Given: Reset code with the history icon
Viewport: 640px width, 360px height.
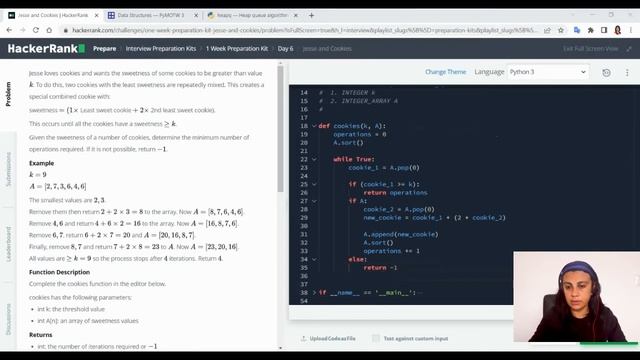Looking at the screenshot, I should click(606, 73).
